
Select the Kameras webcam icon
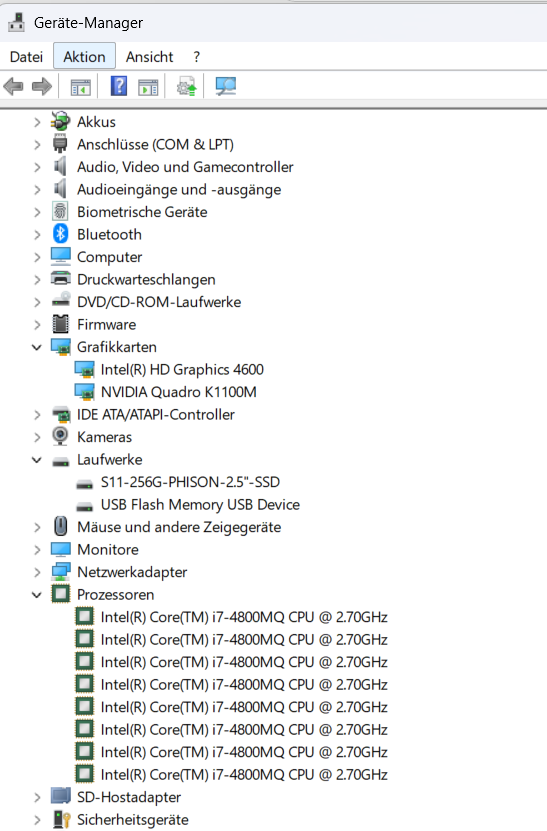(x=60, y=436)
